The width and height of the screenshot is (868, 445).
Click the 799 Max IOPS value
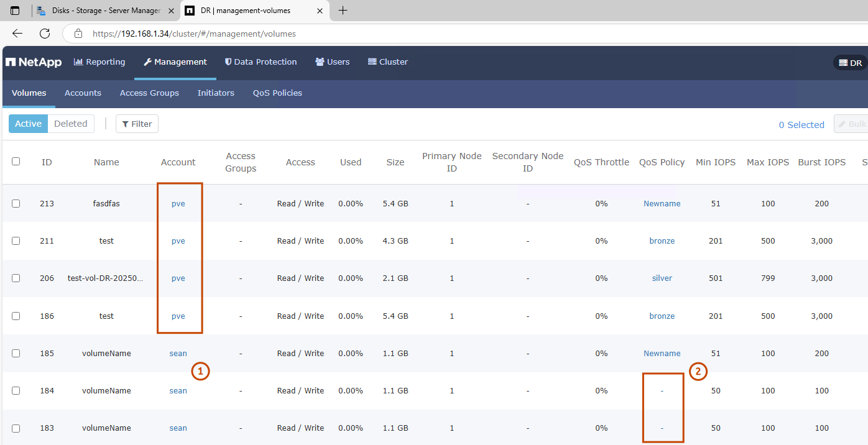click(x=768, y=278)
